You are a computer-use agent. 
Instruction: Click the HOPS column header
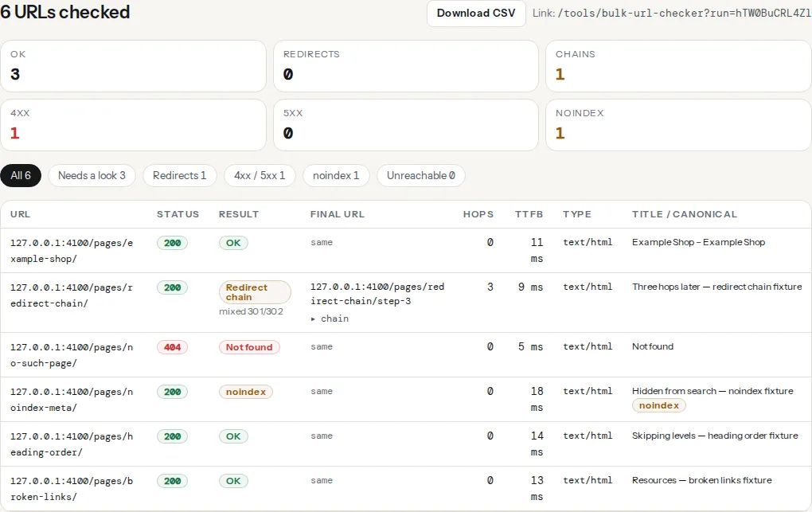(x=478, y=214)
